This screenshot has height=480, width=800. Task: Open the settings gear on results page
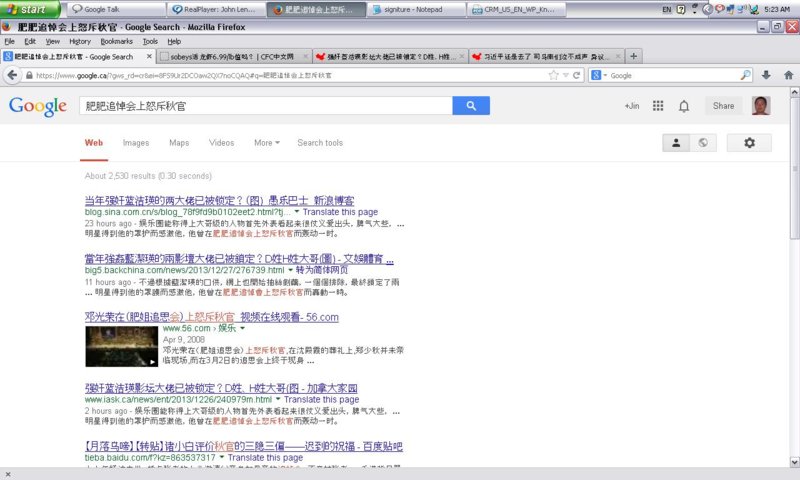[749, 143]
